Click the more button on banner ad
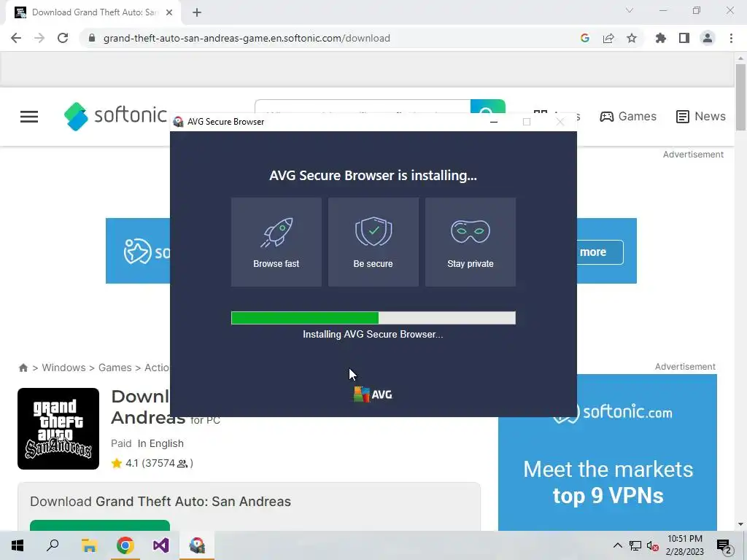This screenshot has width=747, height=560. pos(598,252)
